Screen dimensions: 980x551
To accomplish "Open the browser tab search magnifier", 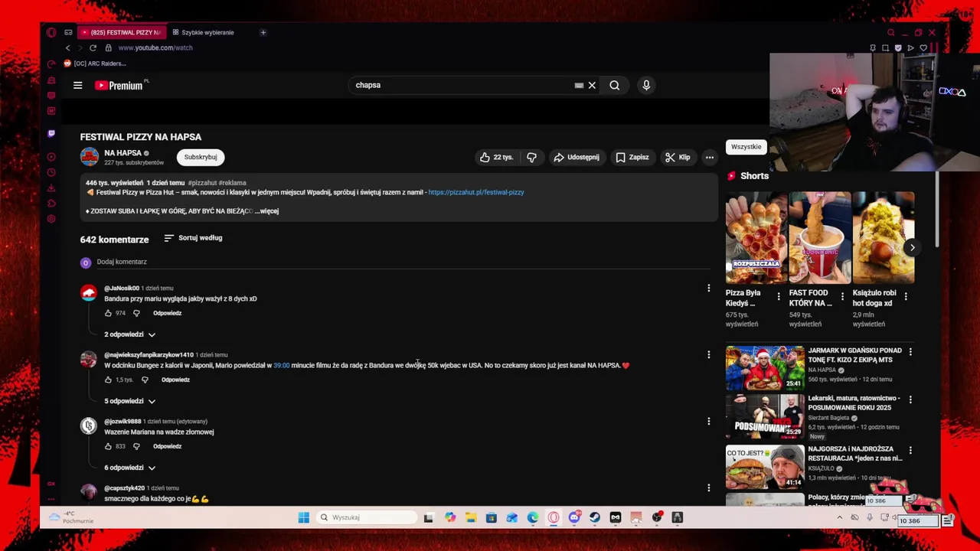I will click(x=890, y=32).
